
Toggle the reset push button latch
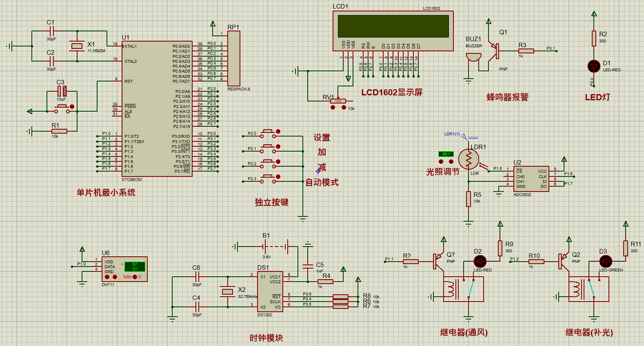(x=72, y=106)
